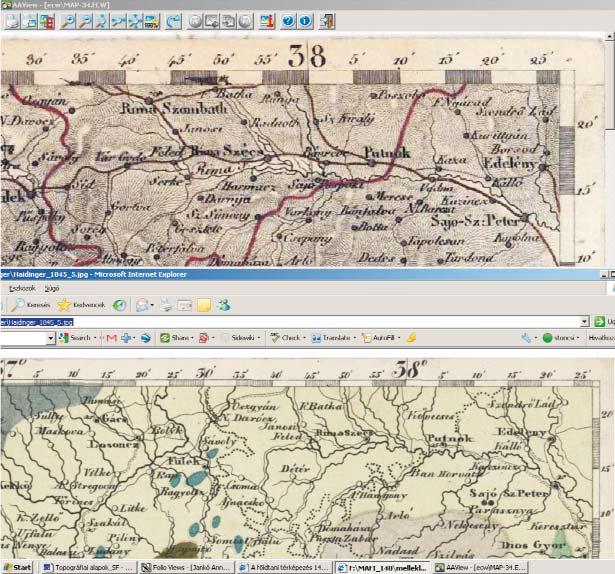Click the blue plus icon in Google toolbar
615x574 pixels.
pos(127,338)
